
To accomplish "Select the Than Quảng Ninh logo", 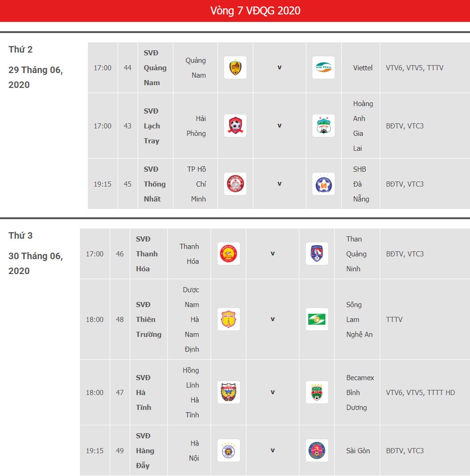I will tap(317, 254).
